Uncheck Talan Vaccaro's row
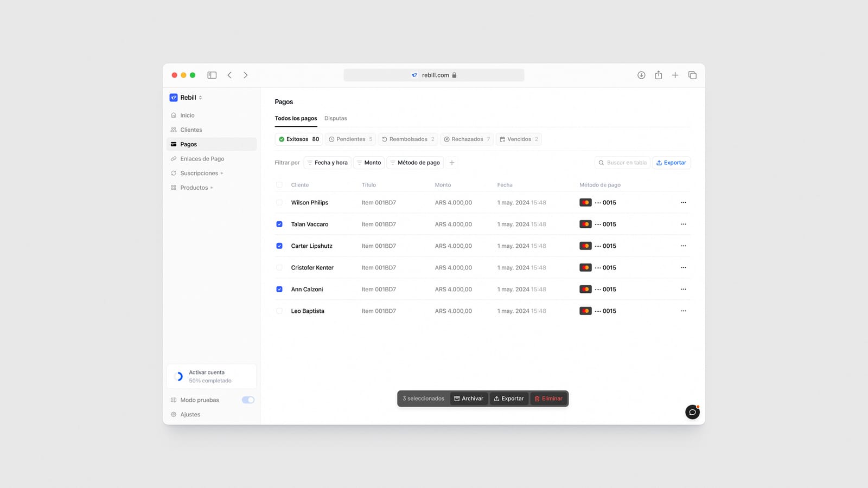 279,224
